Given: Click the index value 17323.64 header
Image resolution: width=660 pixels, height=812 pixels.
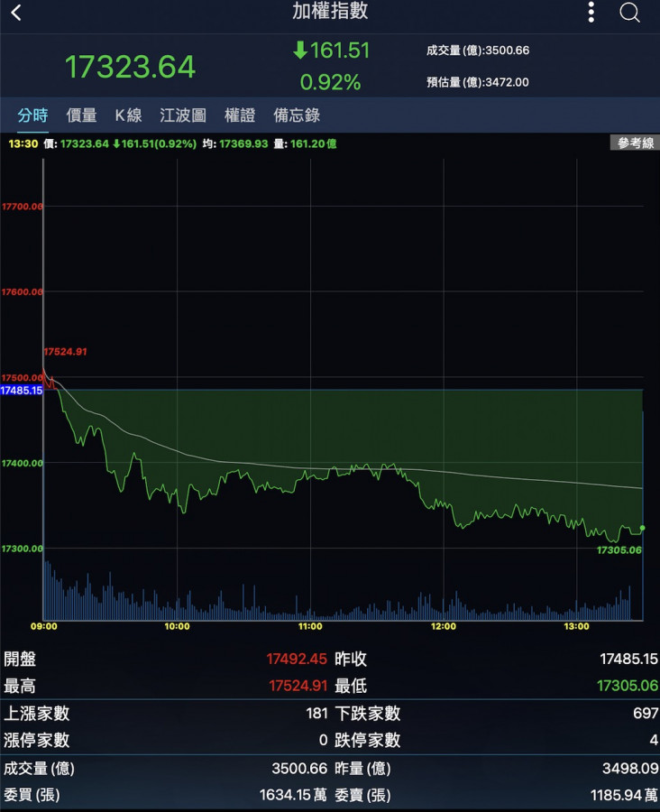Looking at the screenshot, I should (130, 67).
